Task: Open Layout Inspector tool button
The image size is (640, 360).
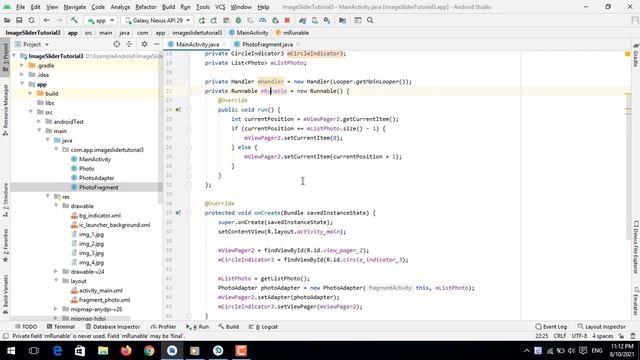Action: pyautogui.click(x=602, y=327)
